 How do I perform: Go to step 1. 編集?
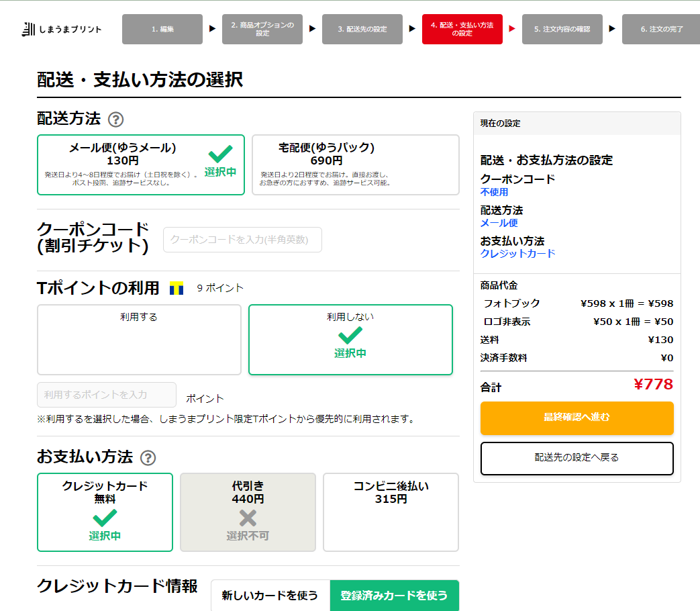[162, 29]
